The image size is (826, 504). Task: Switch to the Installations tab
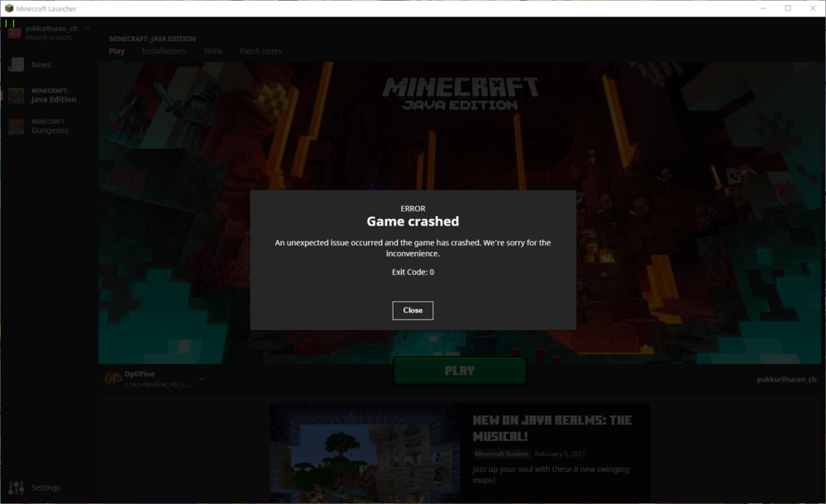(164, 51)
